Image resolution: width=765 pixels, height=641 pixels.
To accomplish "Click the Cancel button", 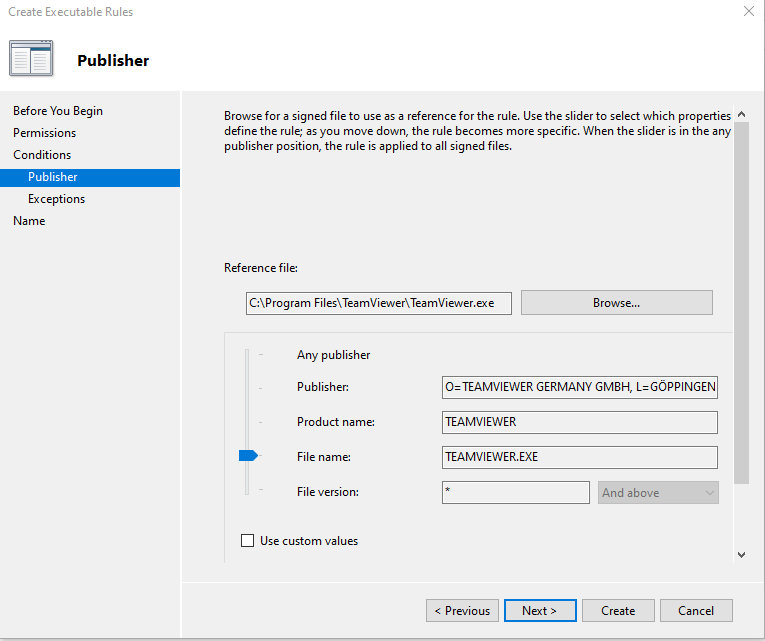I will [696, 611].
